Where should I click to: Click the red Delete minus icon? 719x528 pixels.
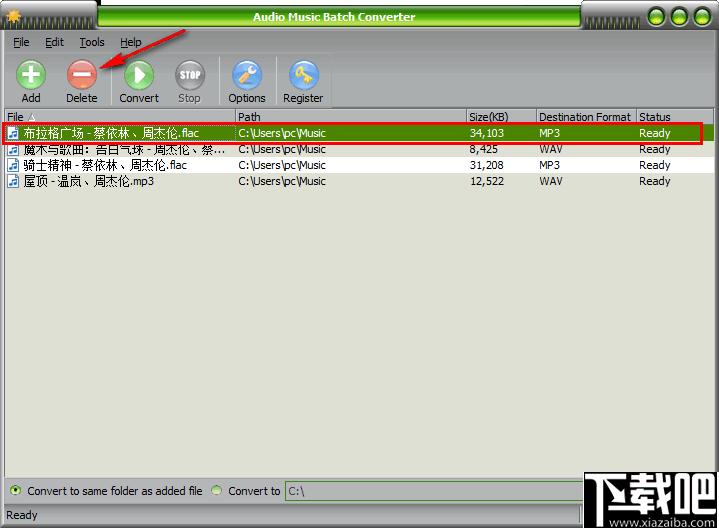[82, 75]
